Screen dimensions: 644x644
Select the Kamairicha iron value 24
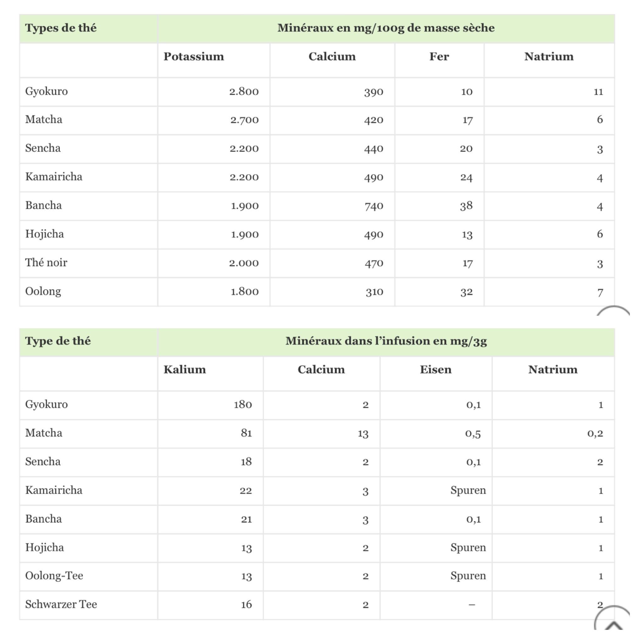[x=466, y=177]
